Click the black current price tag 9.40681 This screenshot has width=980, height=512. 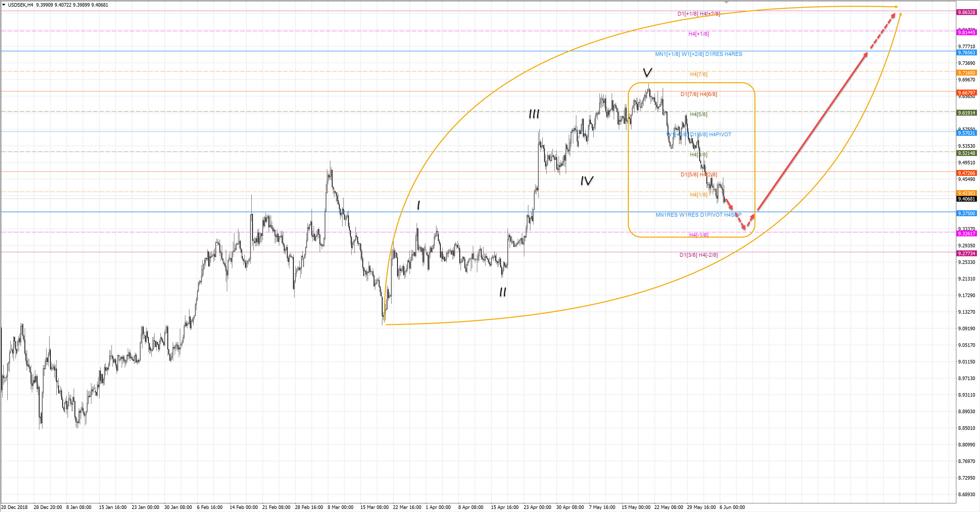tap(967, 199)
